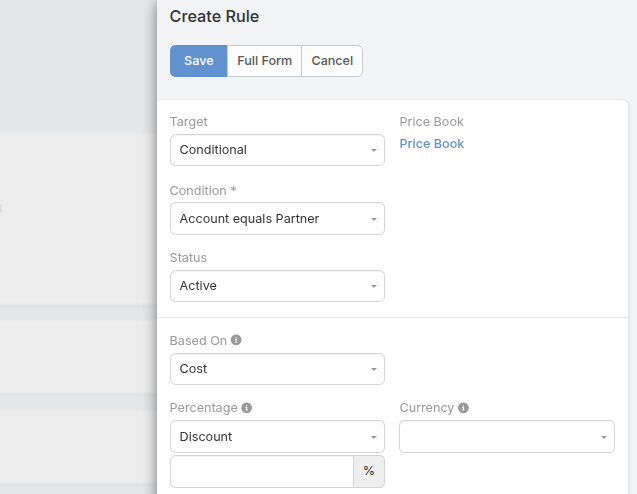Screen dimensions: 637x494
Task: Open the Based On dropdown showing Cost
Action: (x=277, y=369)
